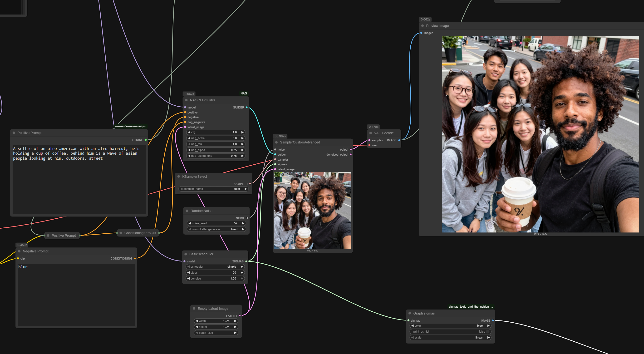Collapse the BasicScheduler node via its dot
644x354 pixels.
(x=186, y=254)
